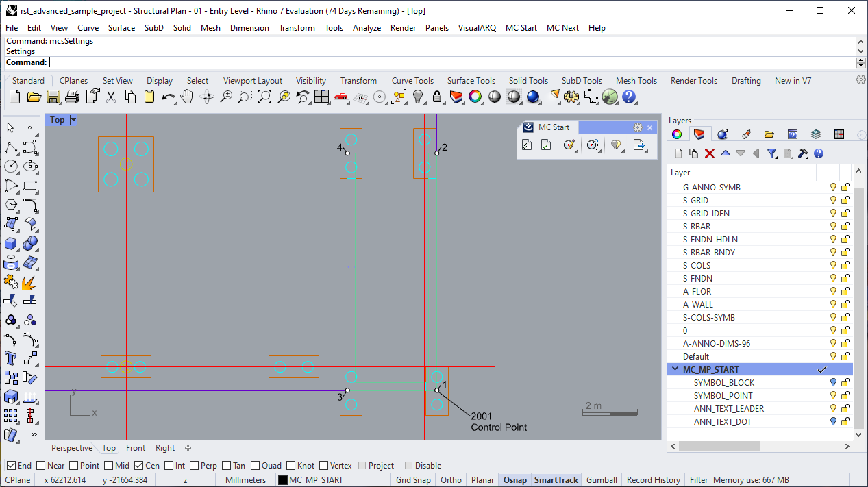Click the blue render sphere icon

click(533, 97)
